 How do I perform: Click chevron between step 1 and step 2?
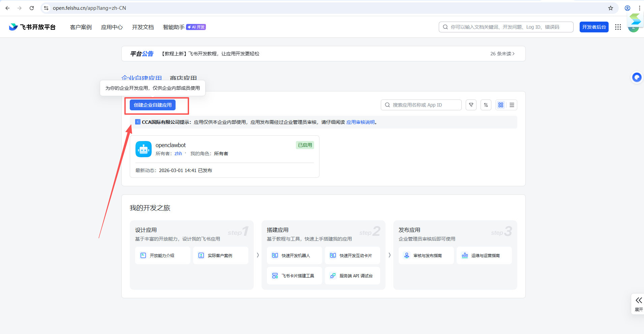pos(258,255)
